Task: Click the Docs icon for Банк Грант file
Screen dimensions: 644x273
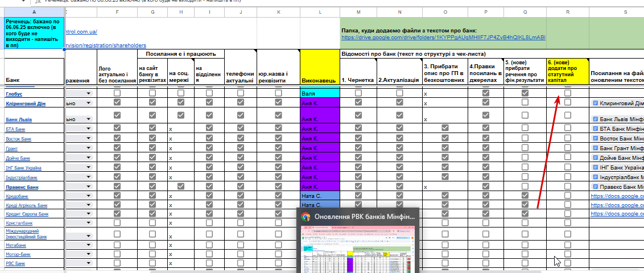Action: pos(595,148)
